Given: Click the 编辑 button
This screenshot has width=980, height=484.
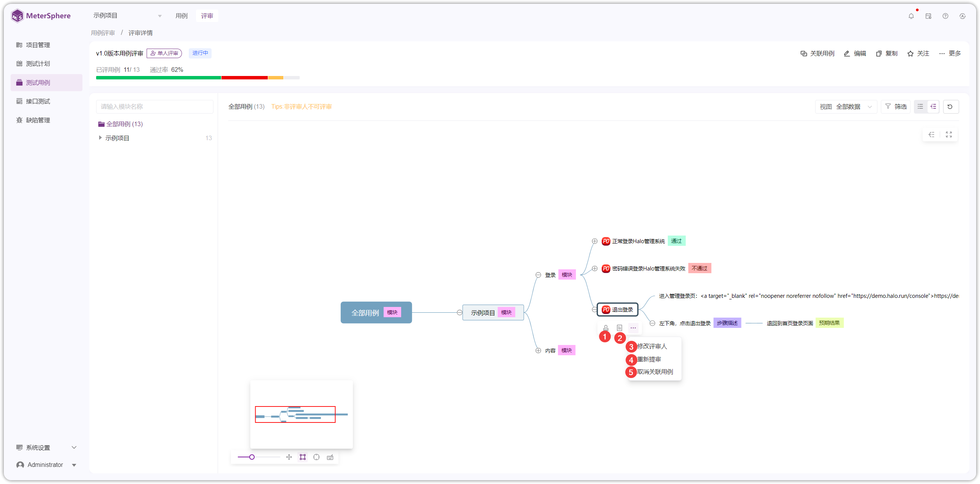Looking at the screenshot, I should click(854, 53).
